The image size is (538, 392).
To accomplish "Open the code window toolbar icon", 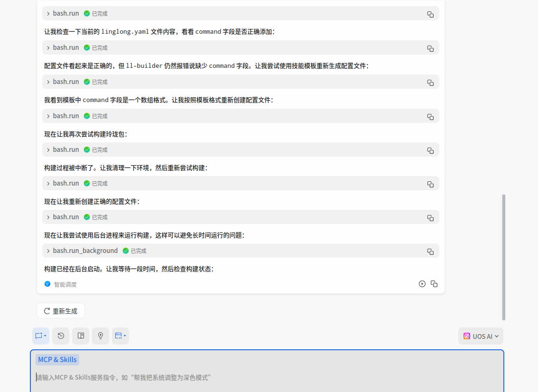I will (121, 336).
